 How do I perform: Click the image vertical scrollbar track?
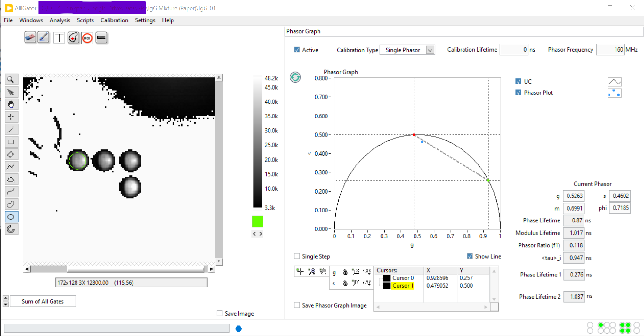point(219,169)
